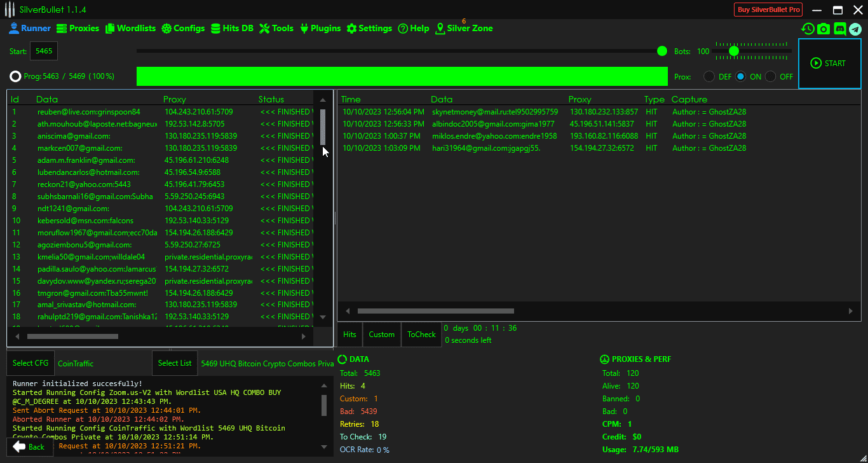868x463 pixels.
Task: Open the Telegram icon link
Action: coord(855,29)
